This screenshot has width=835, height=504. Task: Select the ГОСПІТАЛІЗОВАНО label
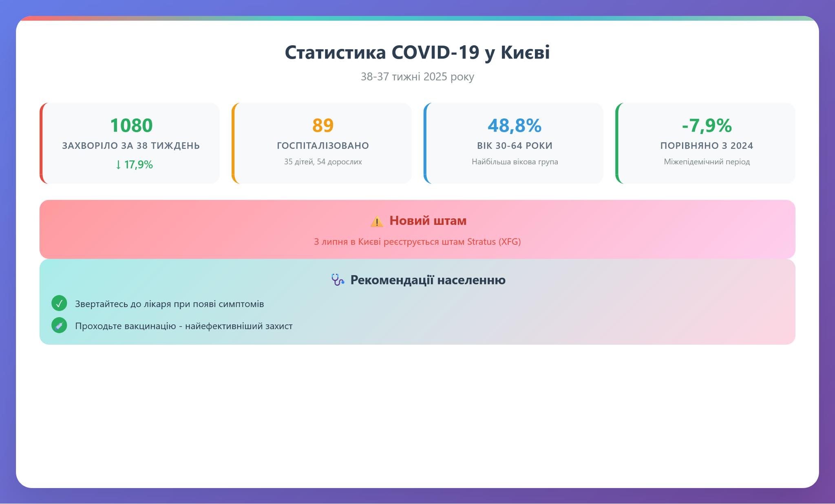tap(323, 145)
